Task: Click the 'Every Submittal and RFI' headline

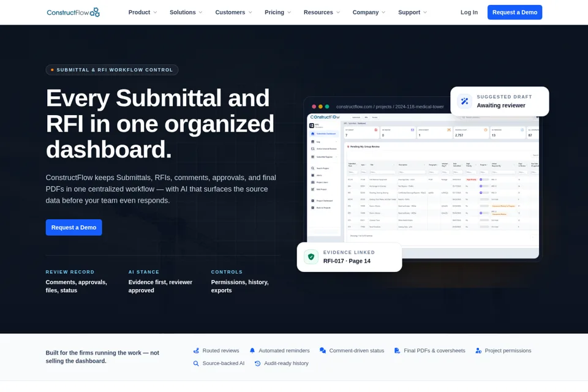Action: (x=160, y=124)
